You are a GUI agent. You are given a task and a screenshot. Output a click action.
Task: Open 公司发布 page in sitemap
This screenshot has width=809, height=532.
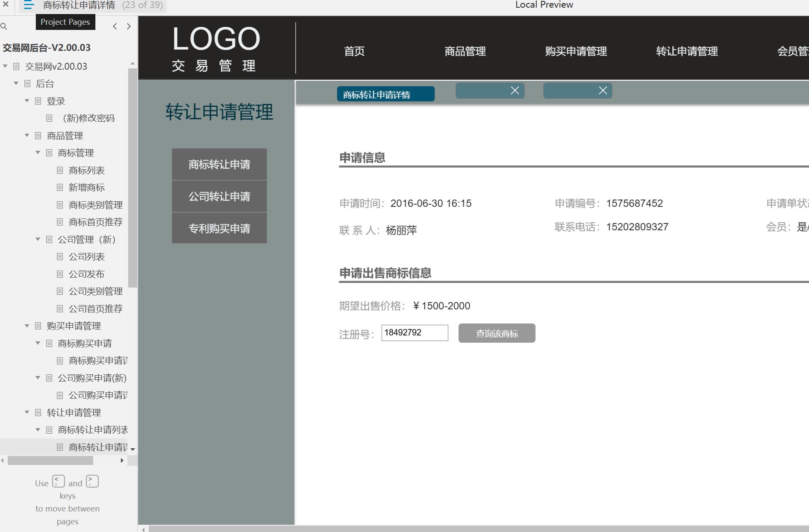[x=86, y=274]
